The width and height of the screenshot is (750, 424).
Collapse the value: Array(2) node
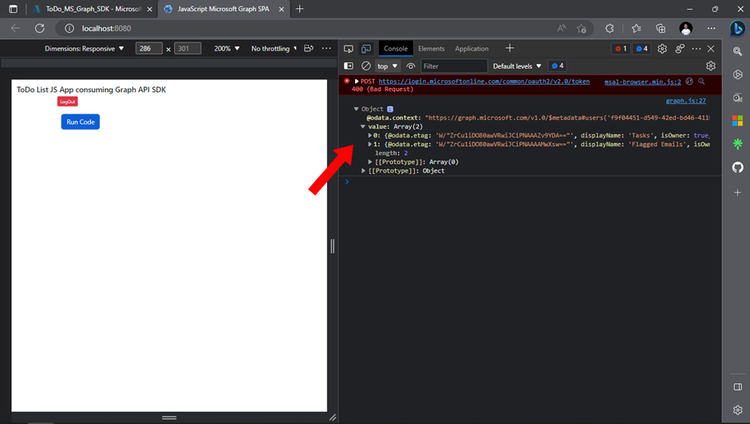(x=363, y=127)
